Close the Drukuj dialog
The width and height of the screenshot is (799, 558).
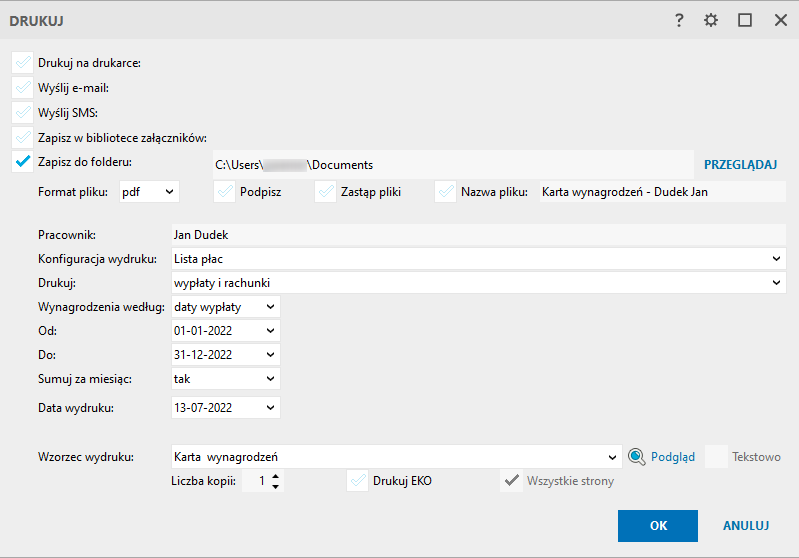pos(780,20)
